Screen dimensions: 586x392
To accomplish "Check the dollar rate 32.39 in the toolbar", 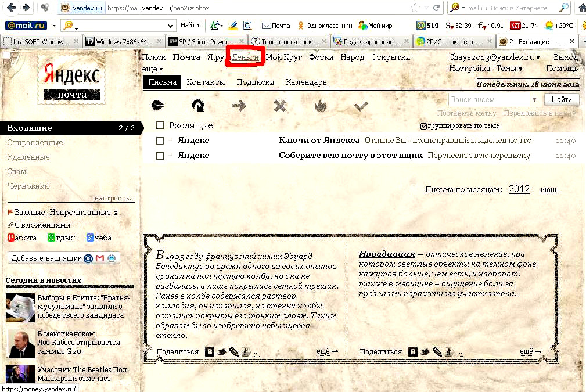I will pos(458,26).
